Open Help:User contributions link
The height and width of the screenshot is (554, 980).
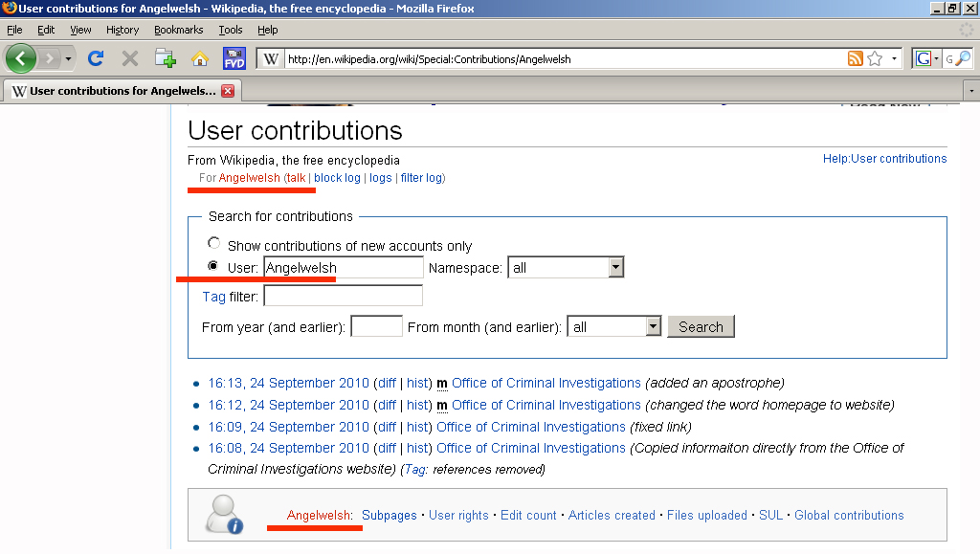coord(884,159)
